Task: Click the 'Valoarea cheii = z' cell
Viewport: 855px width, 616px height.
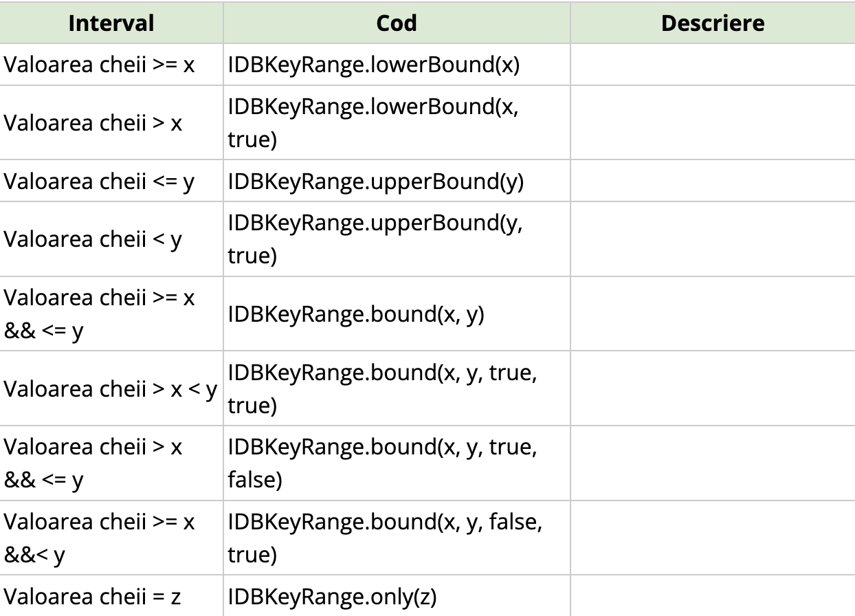Action: click(93, 596)
